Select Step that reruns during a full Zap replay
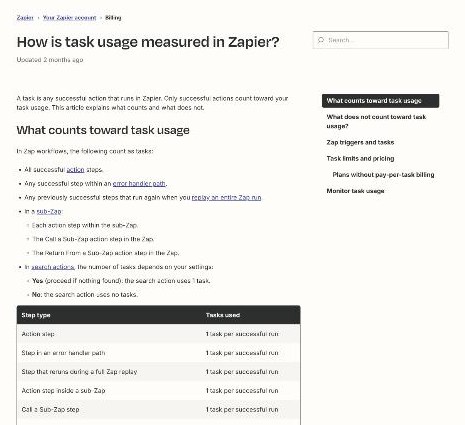 pyautogui.click(x=79, y=372)
